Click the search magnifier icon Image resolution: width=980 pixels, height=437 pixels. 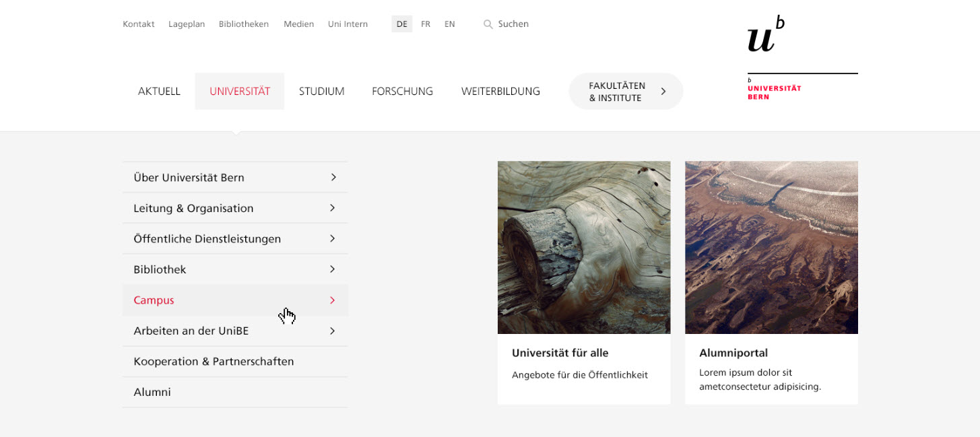488,24
